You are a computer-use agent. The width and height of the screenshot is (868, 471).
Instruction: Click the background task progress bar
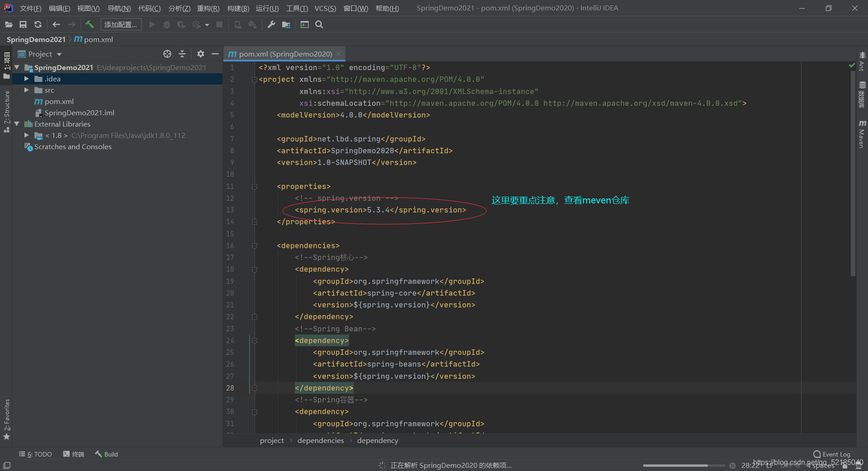coord(684,466)
